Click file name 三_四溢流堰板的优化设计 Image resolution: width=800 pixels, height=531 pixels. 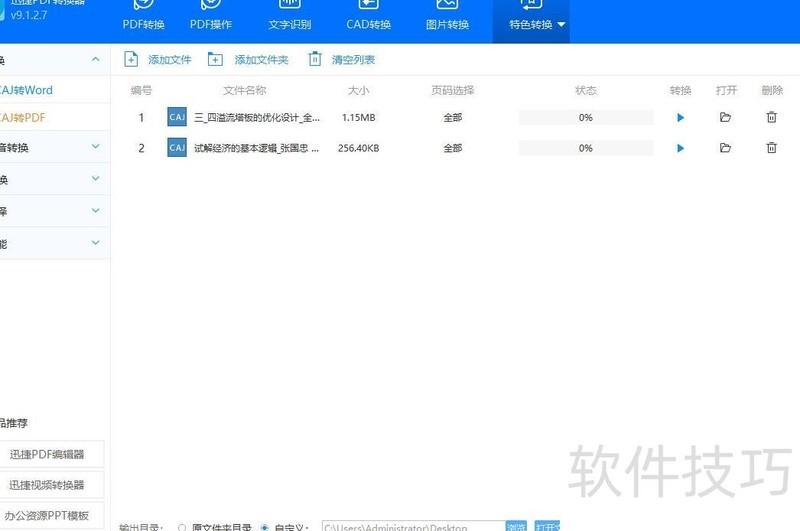click(x=257, y=118)
